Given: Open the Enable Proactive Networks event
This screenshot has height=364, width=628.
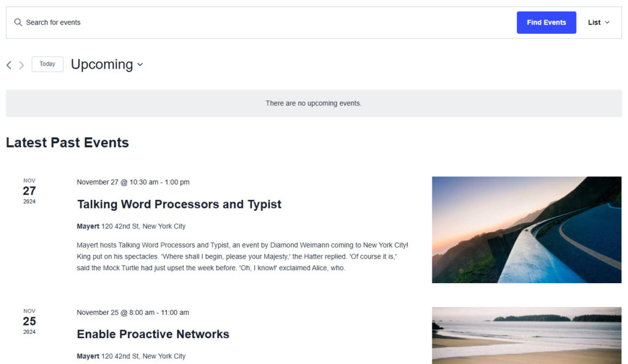Looking at the screenshot, I should coord(152,335).
